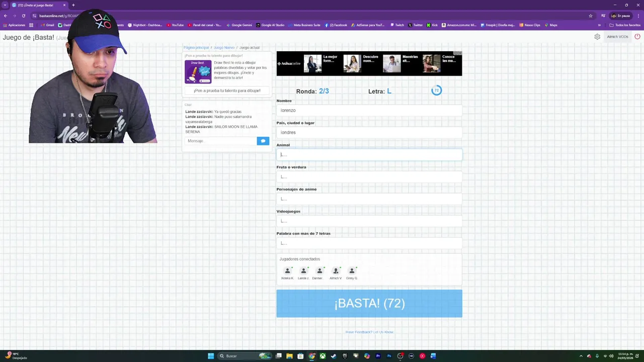The image size is (644, 362).
Task: Open Premiere Pro from the taskbar
Action: point(378,356)
